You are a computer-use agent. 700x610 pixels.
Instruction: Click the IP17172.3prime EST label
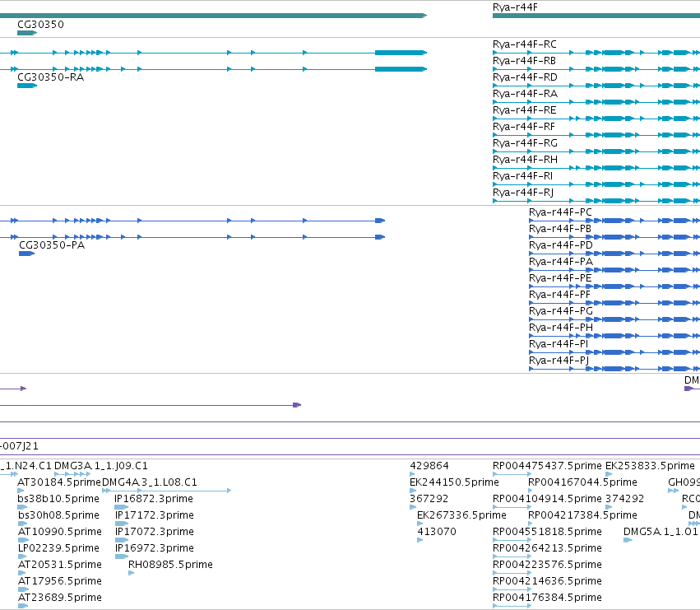click(155, 515)
